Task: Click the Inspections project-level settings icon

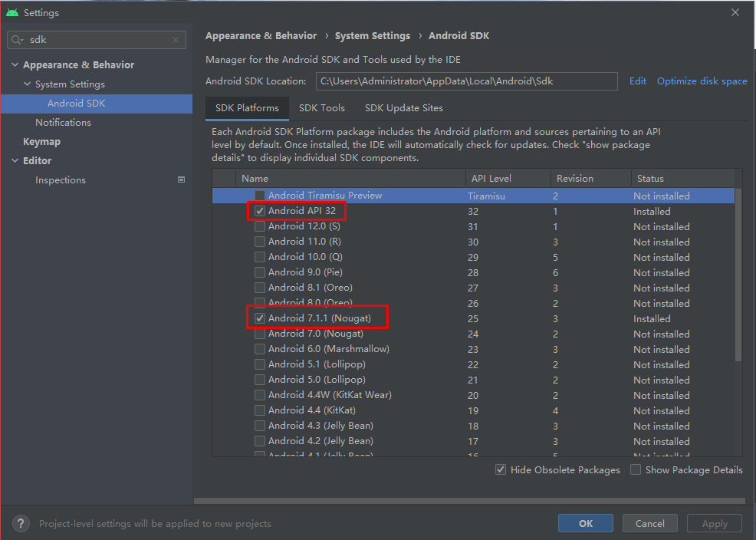Action: click(x=182, y=179)
